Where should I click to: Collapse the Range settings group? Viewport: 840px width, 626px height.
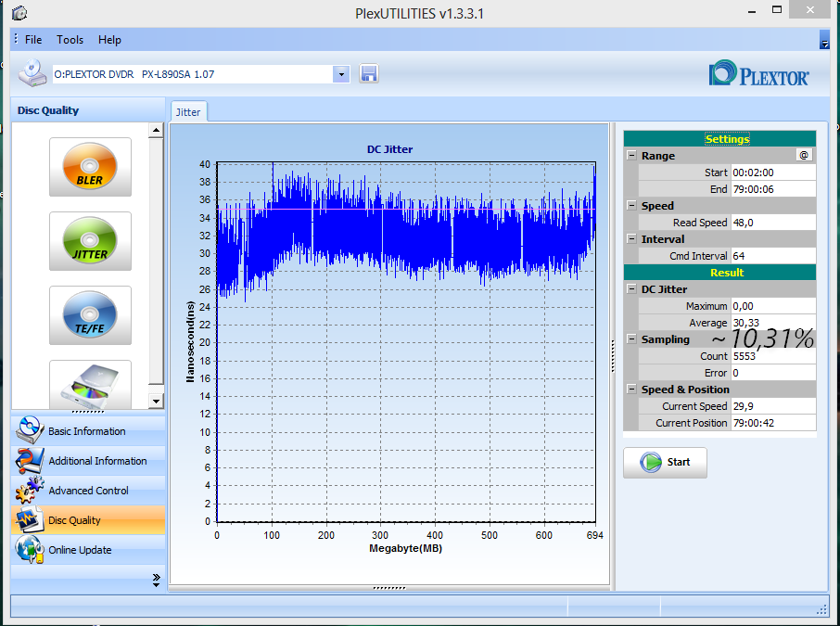coord(631,156)
